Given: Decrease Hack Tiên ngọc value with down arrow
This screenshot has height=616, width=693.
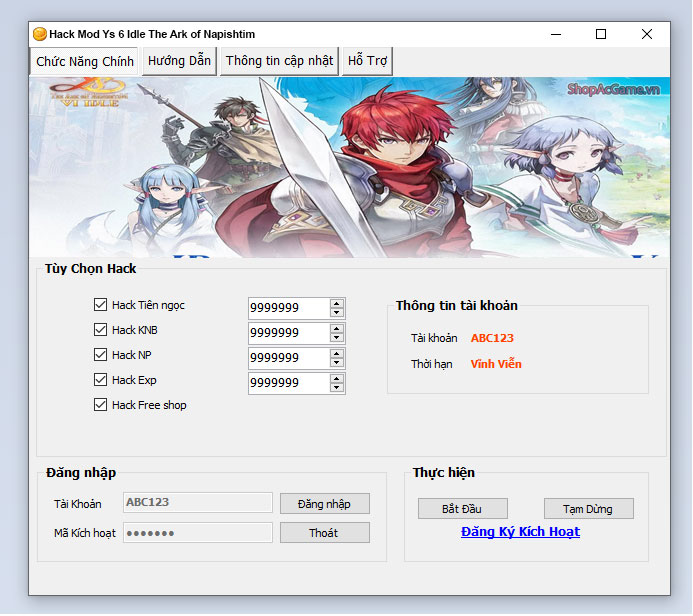Looking at the screenshot, I should click(x=337, y=312).
